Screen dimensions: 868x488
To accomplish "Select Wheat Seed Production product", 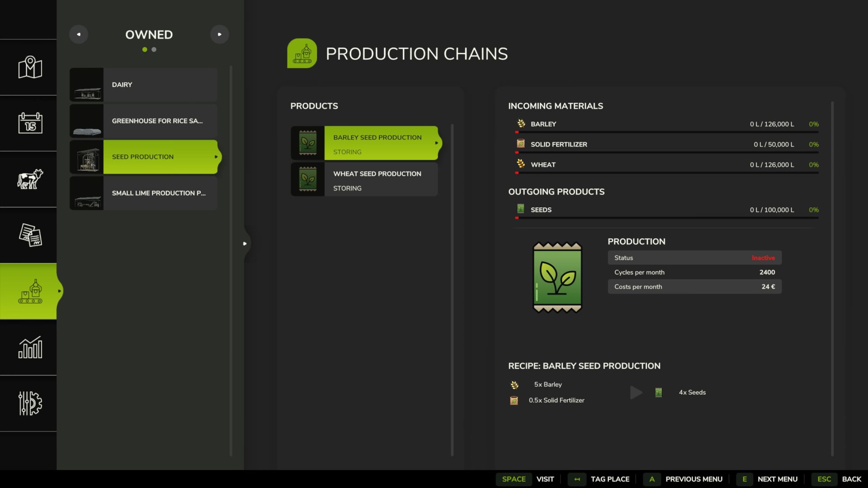I will (364, 179).
